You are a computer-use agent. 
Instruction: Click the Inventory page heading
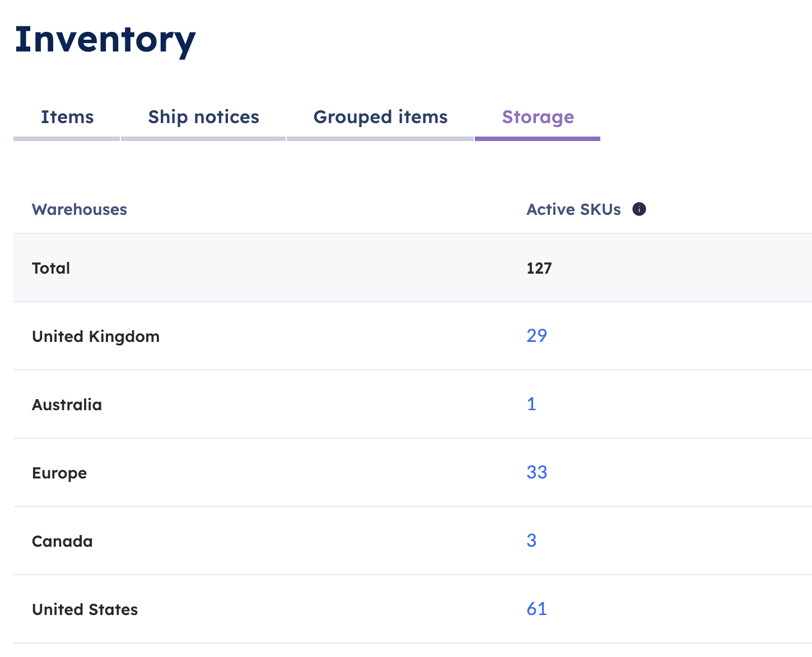click(105, 40)
